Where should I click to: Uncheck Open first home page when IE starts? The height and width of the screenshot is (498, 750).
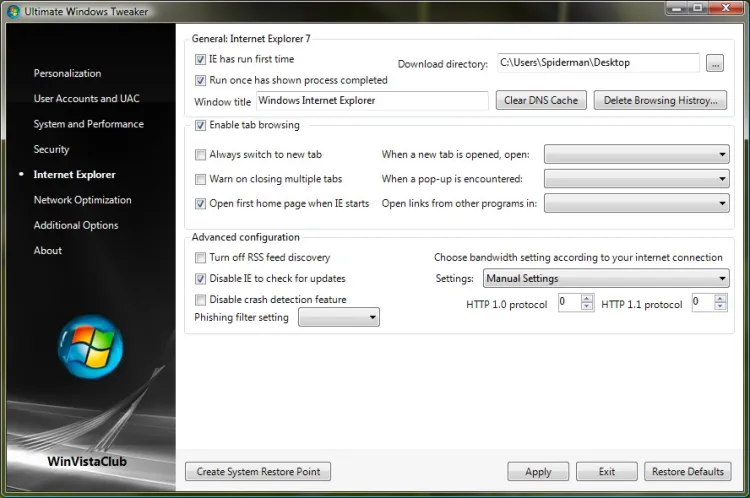(200, 204)
